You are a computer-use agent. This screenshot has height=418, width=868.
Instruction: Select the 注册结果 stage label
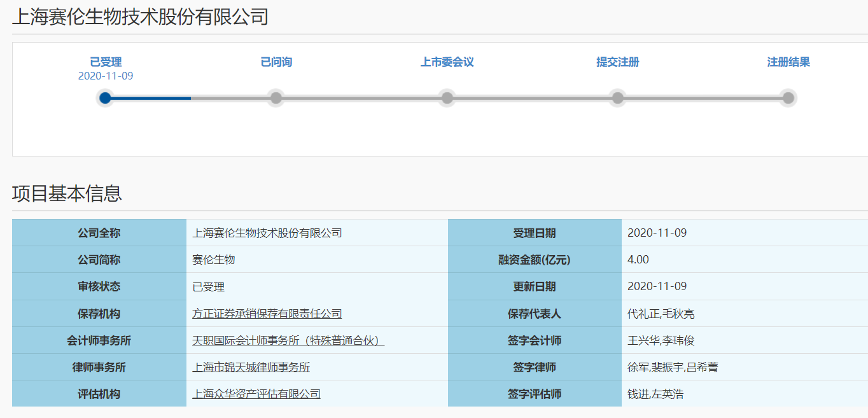coord(788,62)
